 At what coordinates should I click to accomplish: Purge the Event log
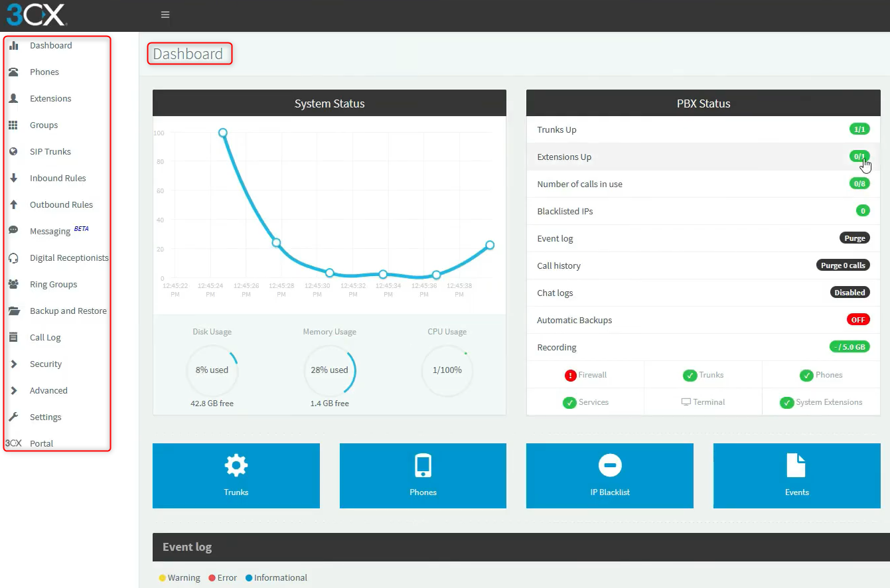(854, 238)
